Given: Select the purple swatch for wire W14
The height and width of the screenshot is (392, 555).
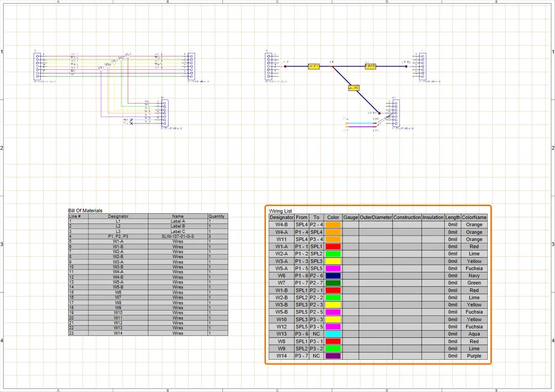Looking at the screenshot, I should [333, 356].
